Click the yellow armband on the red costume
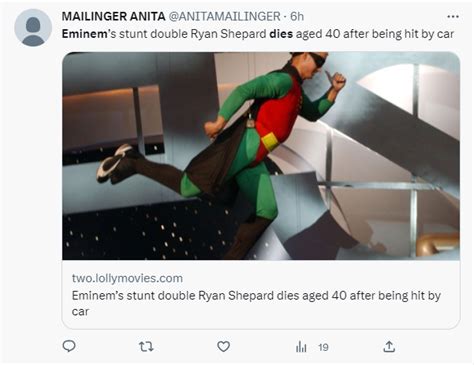This screenshot has height=365, width=474. click(x=270, y=142)
